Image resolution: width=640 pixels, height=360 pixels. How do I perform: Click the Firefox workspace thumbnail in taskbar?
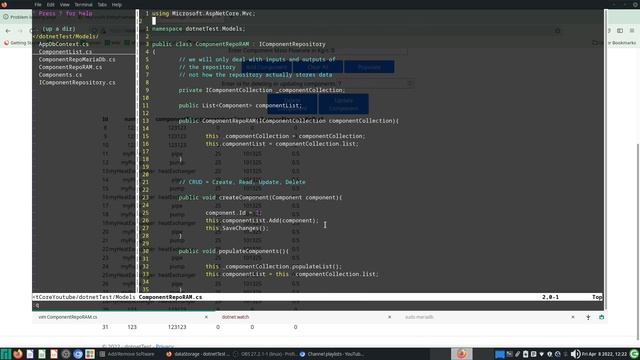pos(462,354)
